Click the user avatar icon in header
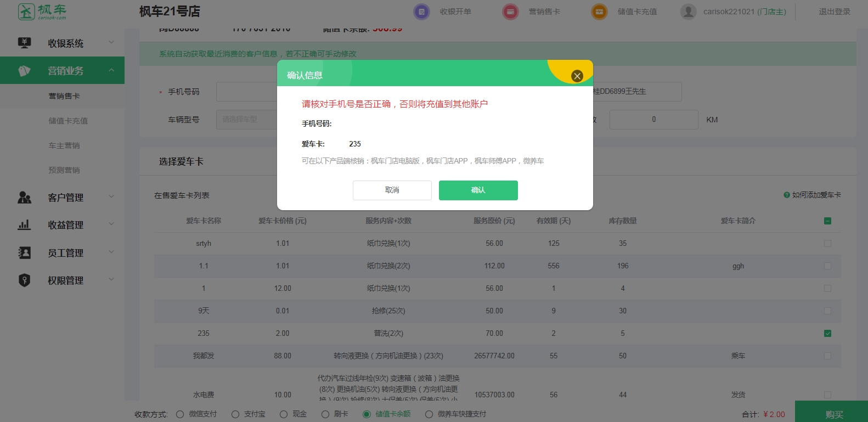 point(688,12)
